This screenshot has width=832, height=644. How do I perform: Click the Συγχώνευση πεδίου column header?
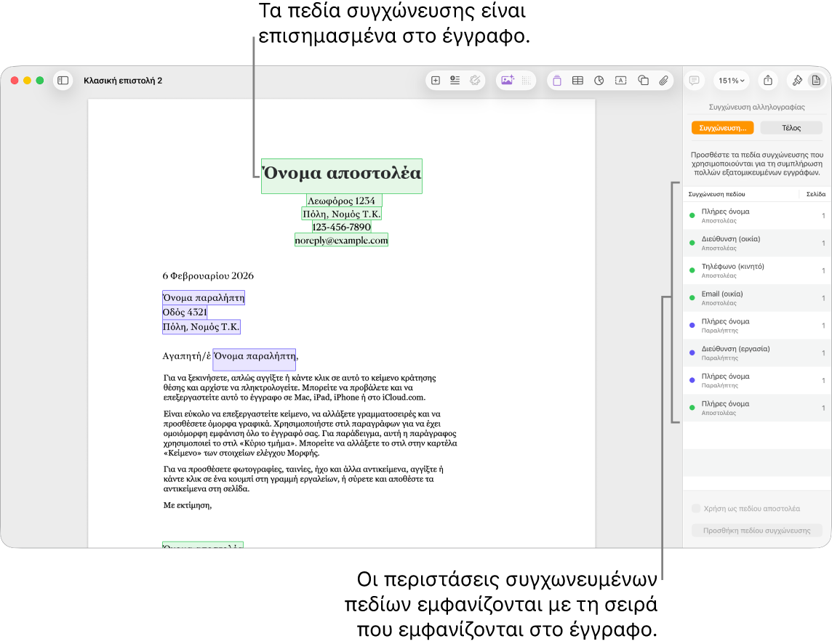point(716,194)
